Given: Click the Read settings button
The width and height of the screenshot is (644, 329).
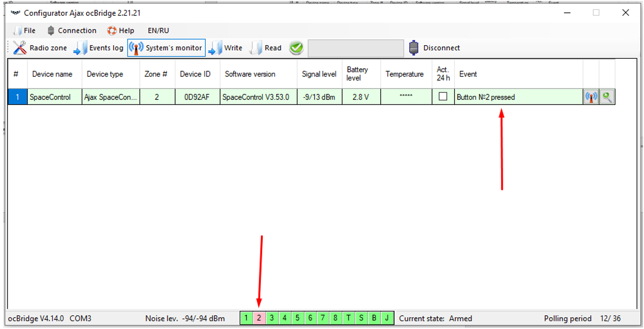Looking at the screenshot, I should pos(266,48).
